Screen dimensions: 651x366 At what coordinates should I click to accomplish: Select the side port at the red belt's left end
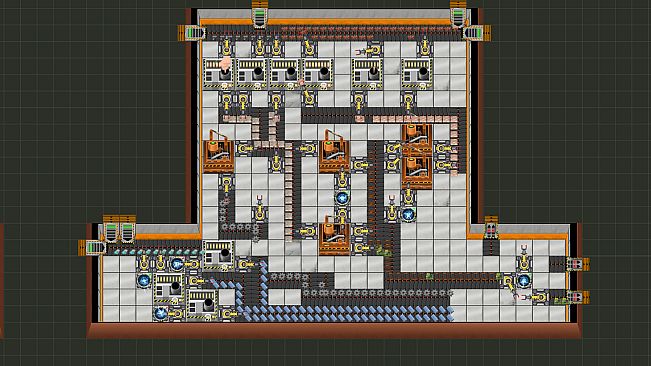192,33
